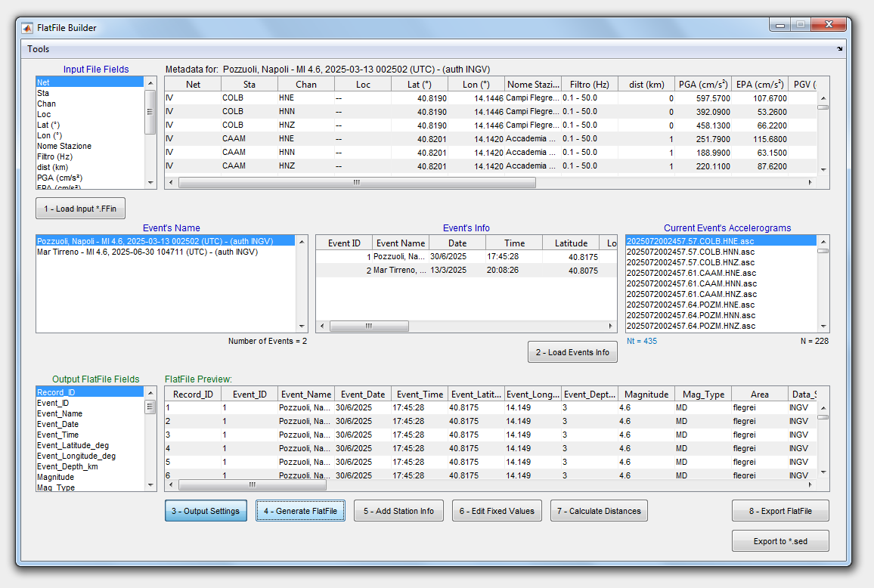Click the right scroll arrow of metadata table
Image resolution: width=874 pixels, height=588 pixels.
[x=810, y=182]
